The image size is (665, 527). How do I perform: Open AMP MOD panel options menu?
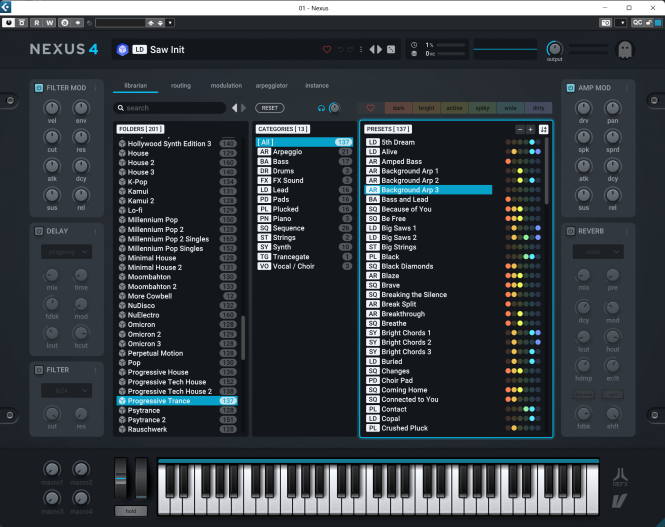click(x=627, y=88)
